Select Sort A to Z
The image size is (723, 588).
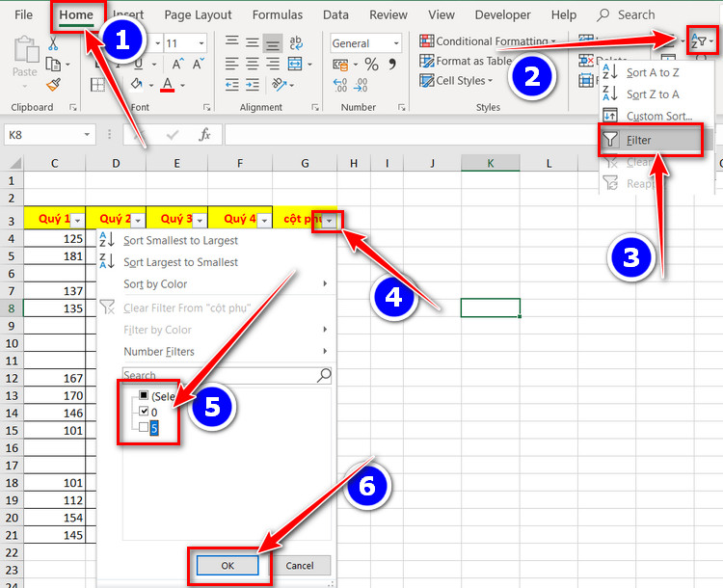[653, 72]
